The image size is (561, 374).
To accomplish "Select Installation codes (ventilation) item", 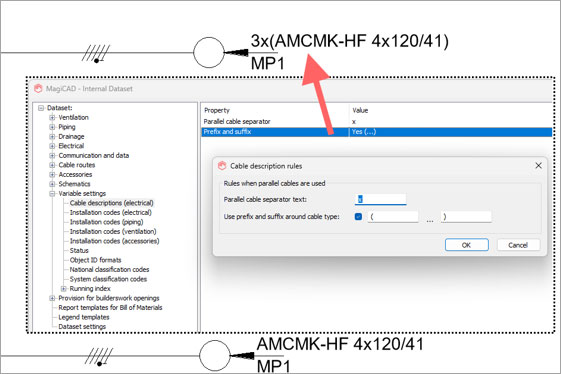I will tap(113, 232).
